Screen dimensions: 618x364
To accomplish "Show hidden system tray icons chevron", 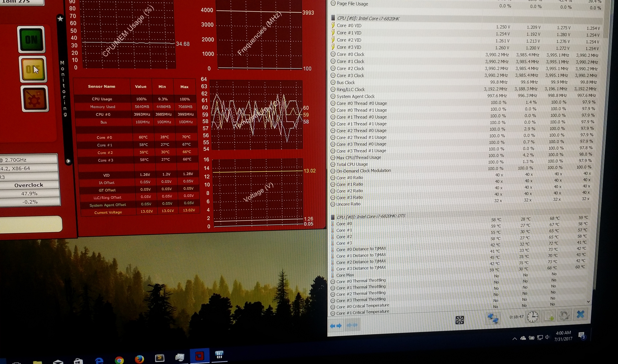I will 515,339.
